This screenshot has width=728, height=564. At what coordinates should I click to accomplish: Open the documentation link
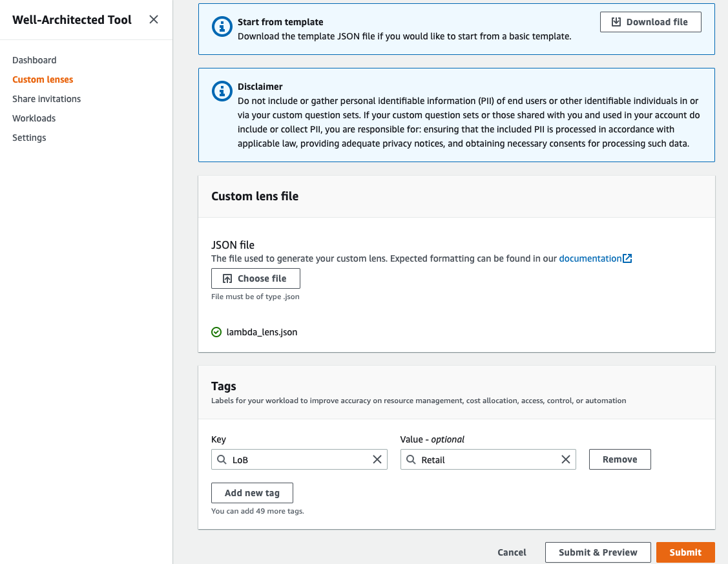590,258
